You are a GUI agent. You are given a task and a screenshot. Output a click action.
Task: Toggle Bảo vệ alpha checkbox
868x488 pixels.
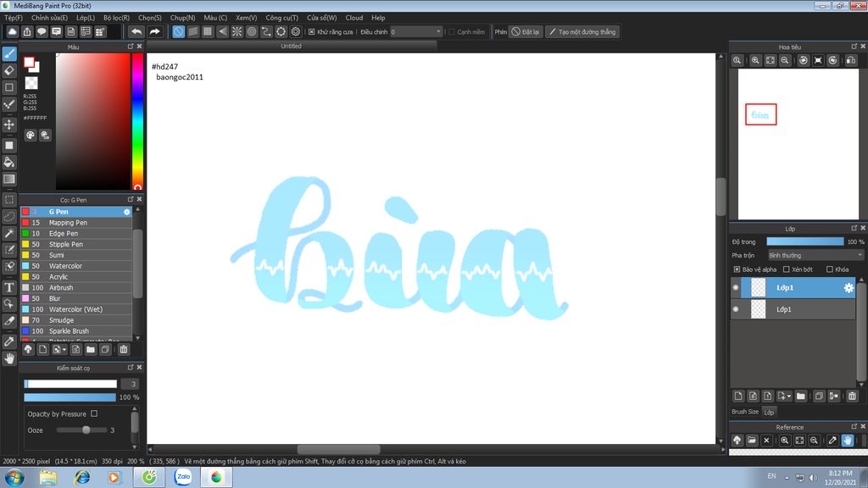click(737, 269)
